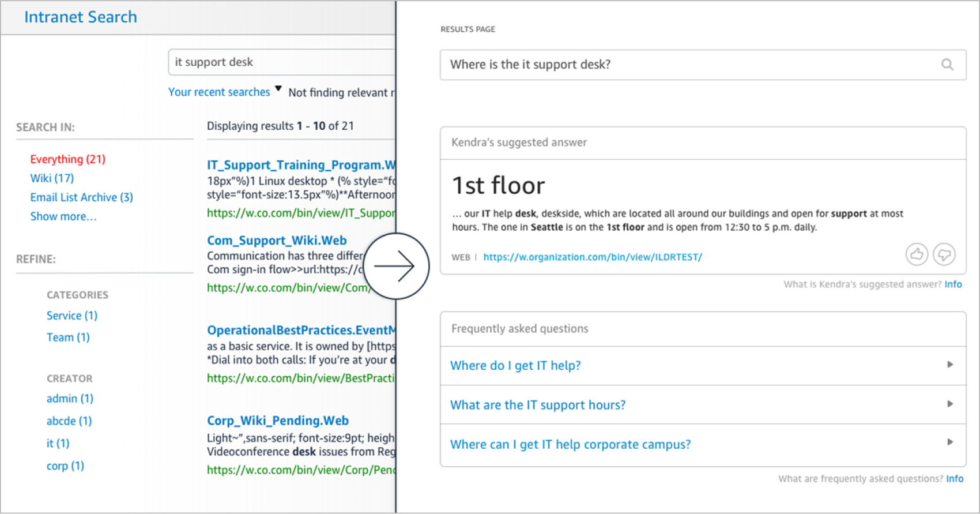Filter by creator admin
This screenshot has width=980, height=514.
70,398
